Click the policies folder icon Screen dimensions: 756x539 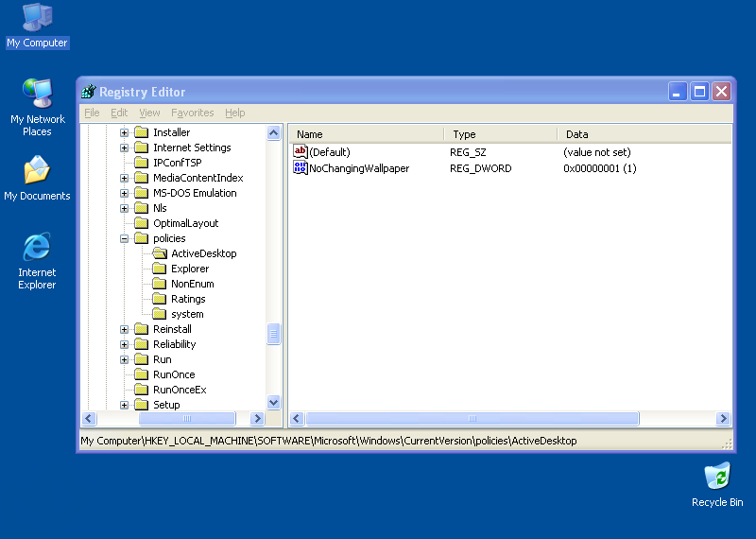click(x=141, y=238)
